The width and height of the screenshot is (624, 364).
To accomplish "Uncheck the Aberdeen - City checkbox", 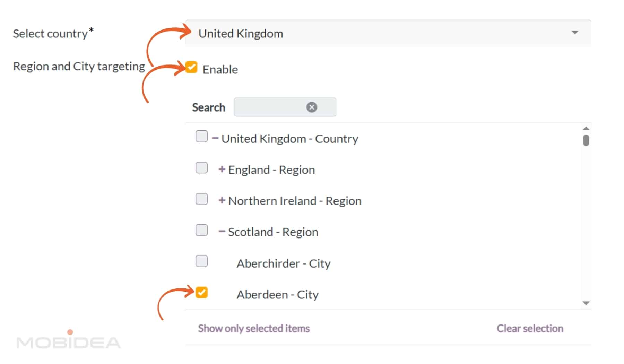I will click(x=201, y=292).
